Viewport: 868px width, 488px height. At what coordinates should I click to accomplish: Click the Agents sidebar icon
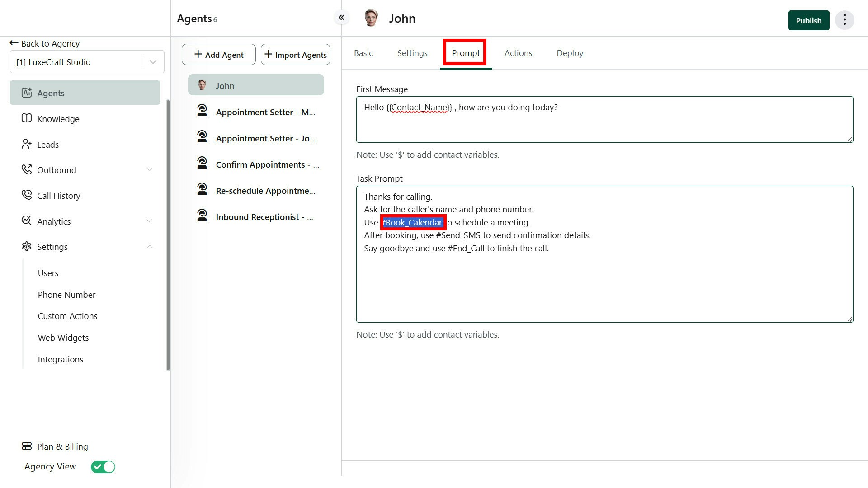[x=27, y=93]
